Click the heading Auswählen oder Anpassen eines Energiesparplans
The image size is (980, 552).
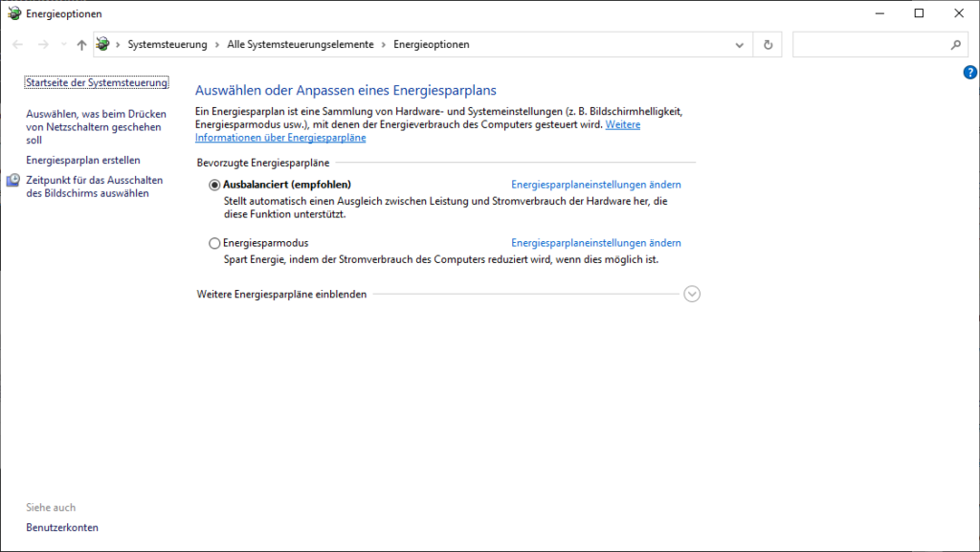pos(345,91)
